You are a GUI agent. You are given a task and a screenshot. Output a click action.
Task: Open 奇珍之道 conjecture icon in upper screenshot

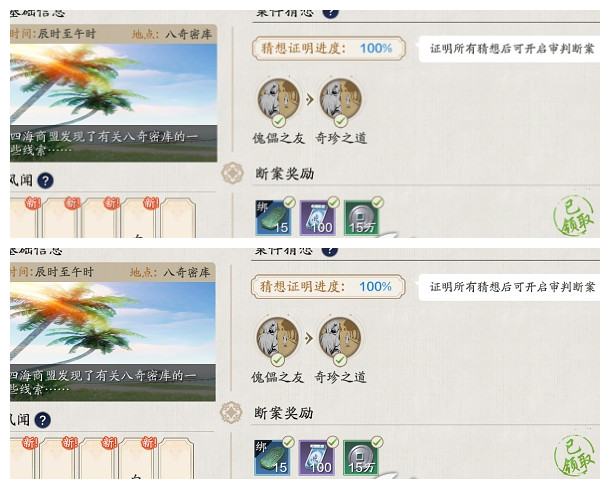(340, 98)
